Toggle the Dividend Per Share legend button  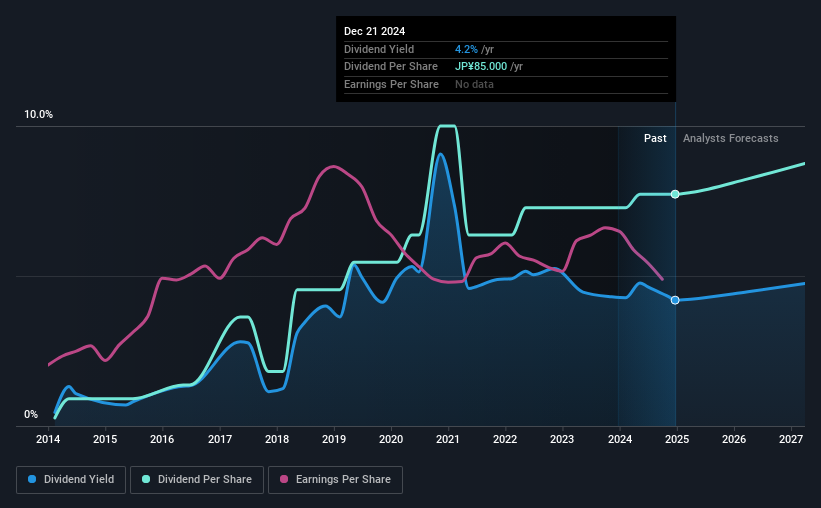point(197,480)
